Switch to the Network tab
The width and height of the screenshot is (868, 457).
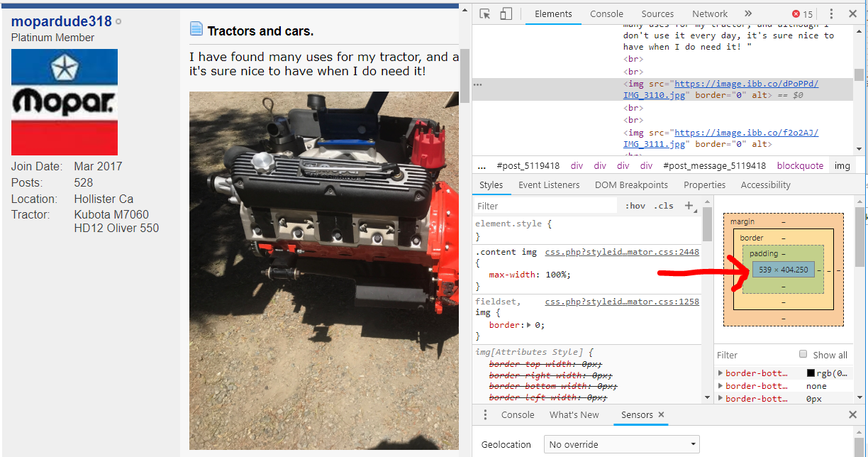710,14
